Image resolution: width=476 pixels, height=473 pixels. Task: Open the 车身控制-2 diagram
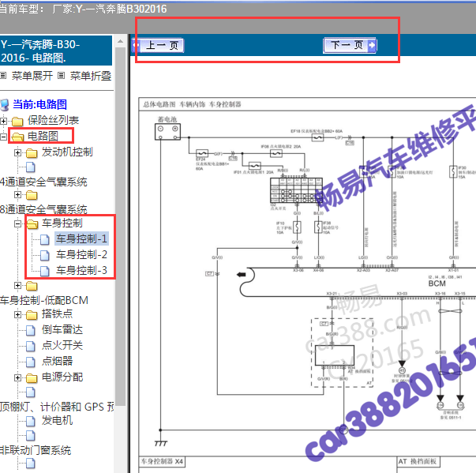point(81,254)
